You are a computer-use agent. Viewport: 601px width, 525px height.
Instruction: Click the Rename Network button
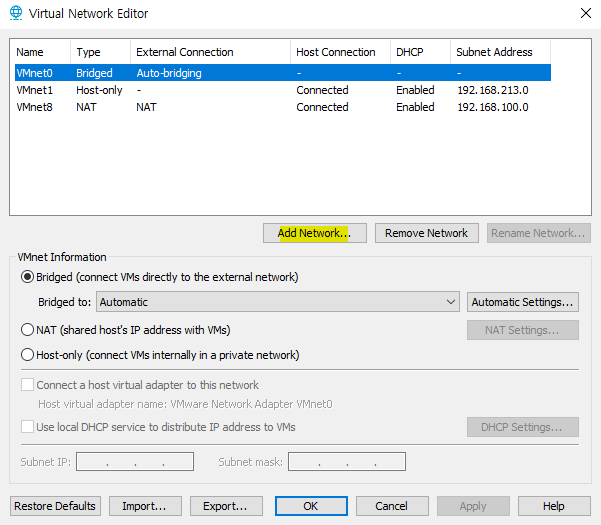click(539, 233)
